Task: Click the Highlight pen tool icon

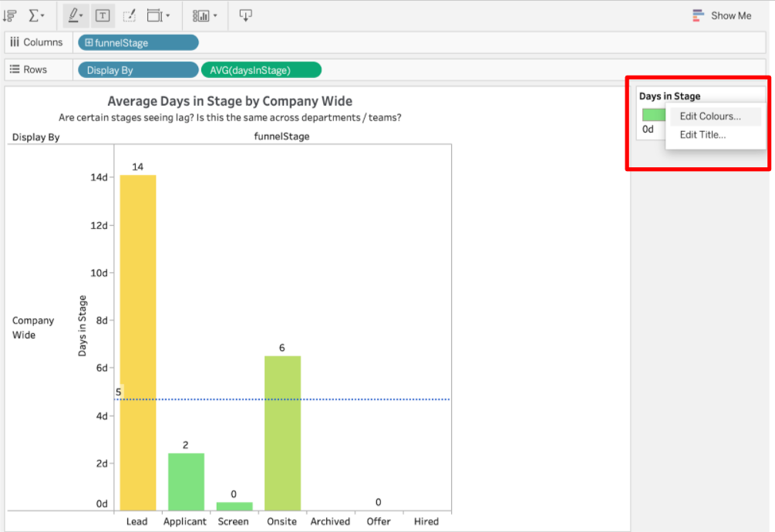Action: [75, 15]
